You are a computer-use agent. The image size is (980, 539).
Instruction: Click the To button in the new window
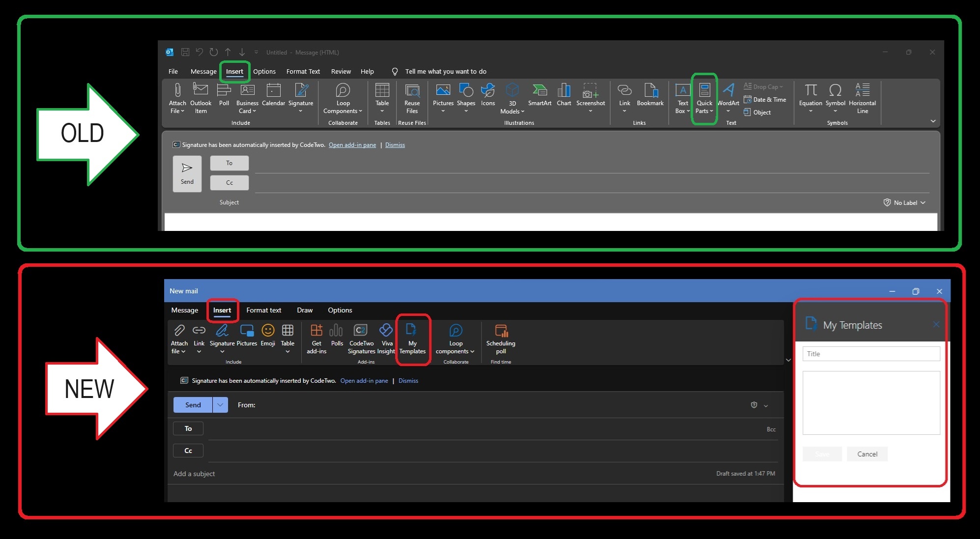click(188, 428)
